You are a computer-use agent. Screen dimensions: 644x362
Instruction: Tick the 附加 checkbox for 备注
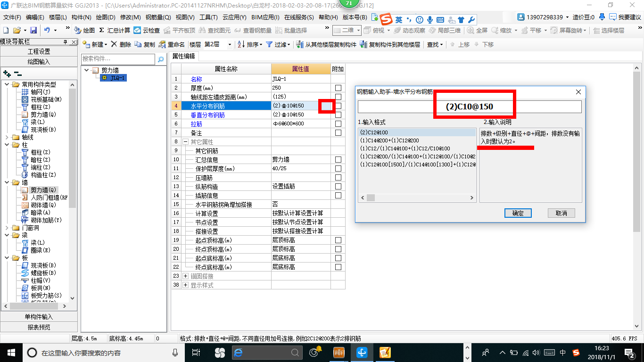(338, 132)
